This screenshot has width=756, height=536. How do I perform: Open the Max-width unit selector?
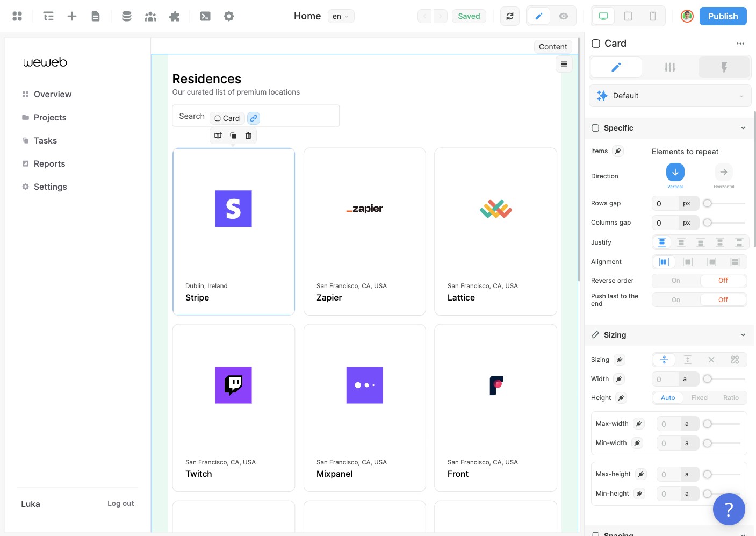click(689, 424)
